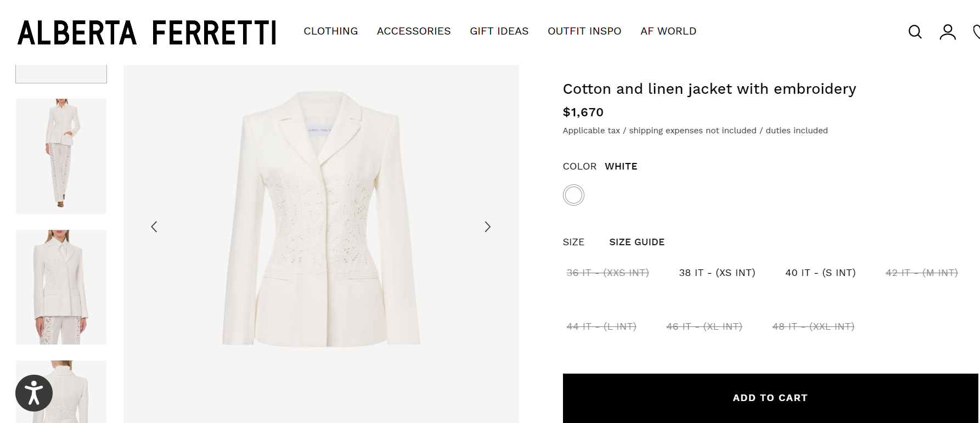This screenshot has height=423, width=980.
Task: Open the Clothing menu
Action: tap(331, 31)
